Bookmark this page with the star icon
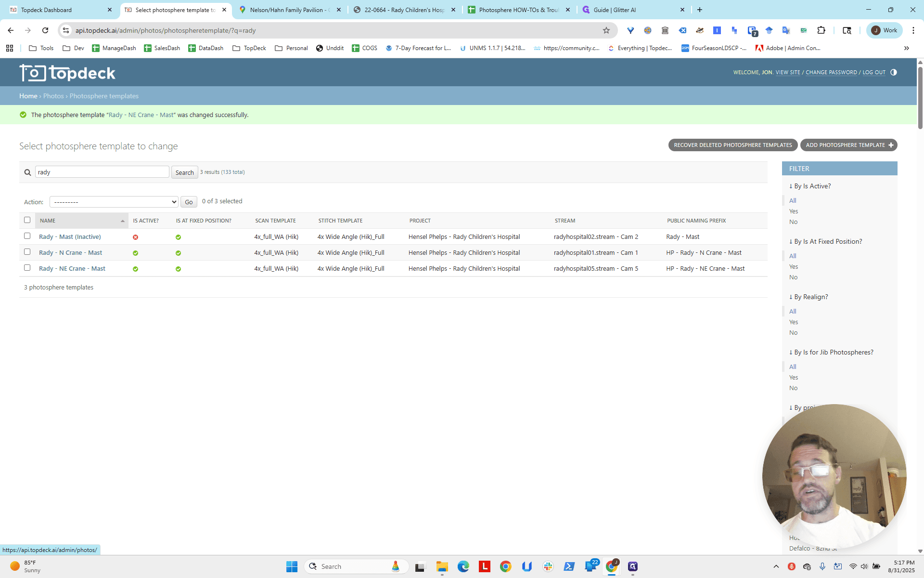The width and height of the screenshot is (924, 578). 606,30
